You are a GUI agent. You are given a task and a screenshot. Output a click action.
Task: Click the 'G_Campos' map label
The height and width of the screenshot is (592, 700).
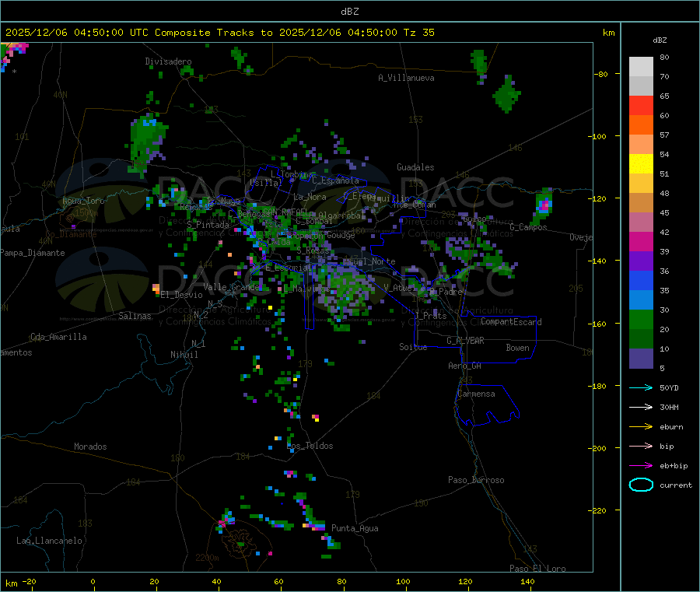pyautogui.click(x=528, y=227)
